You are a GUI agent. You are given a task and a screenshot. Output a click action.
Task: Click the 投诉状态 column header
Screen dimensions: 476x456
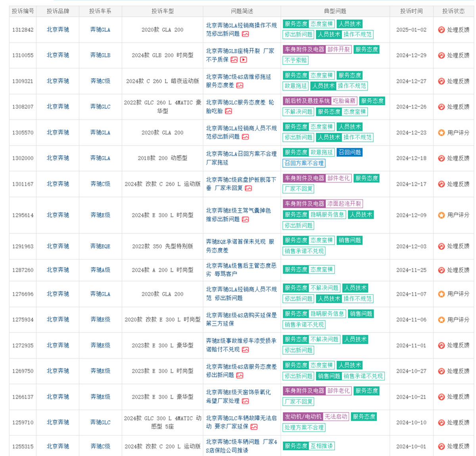453,11
